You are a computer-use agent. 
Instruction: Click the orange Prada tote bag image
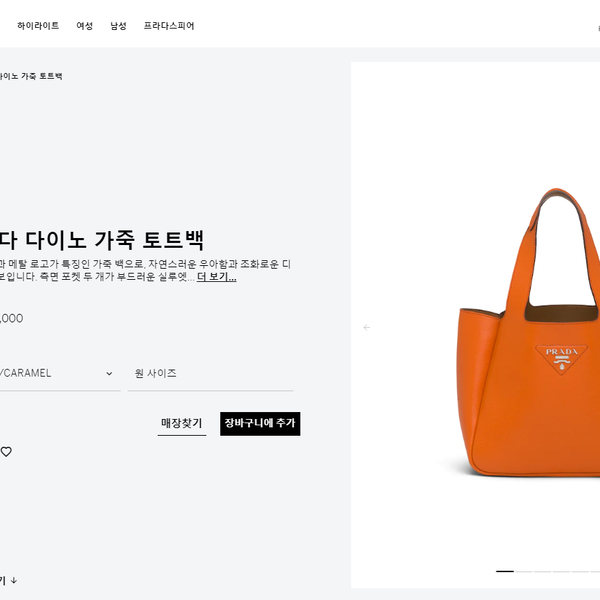coord(528,332)
